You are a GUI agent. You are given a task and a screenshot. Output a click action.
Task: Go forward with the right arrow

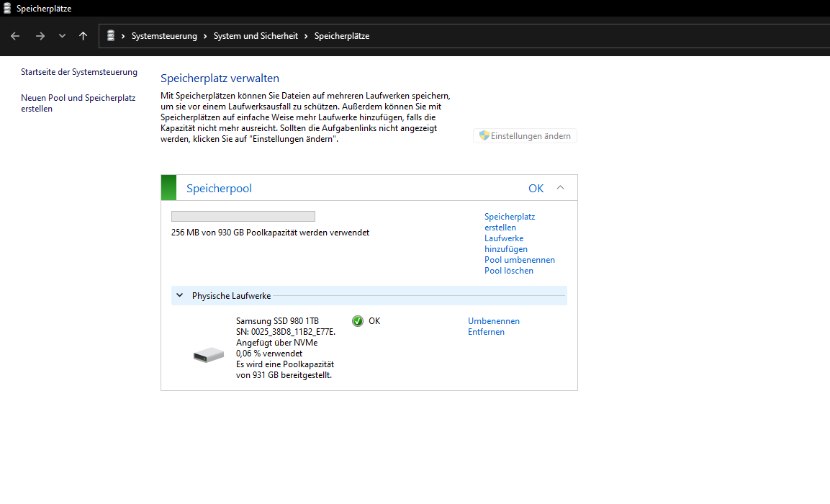pyautogui.click(x=40, y=36)
